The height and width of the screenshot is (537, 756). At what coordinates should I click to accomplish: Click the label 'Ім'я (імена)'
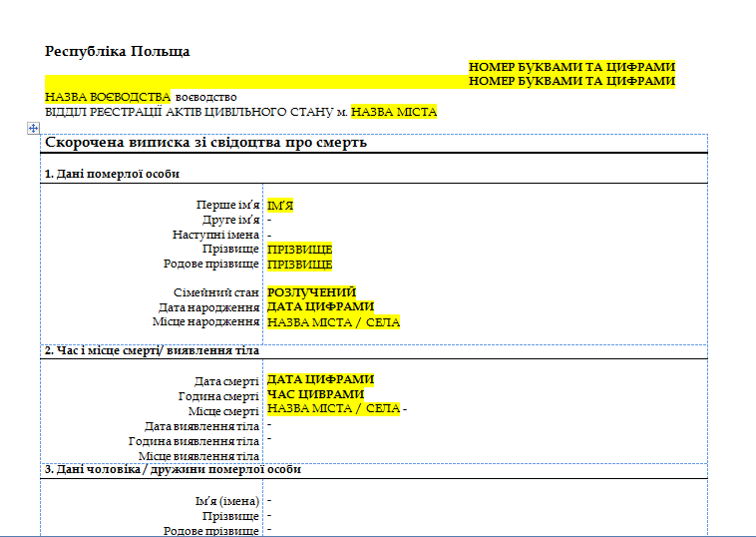227,501
